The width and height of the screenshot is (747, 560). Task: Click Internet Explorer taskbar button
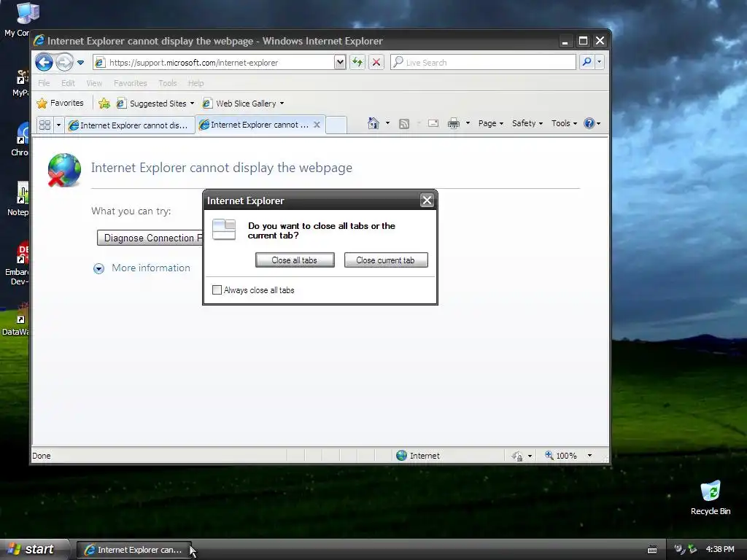[x=134, y=550]
